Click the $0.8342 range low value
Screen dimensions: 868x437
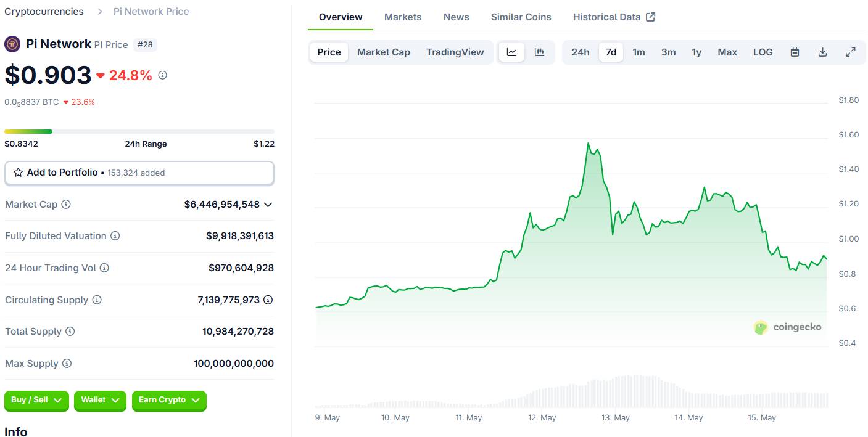(x=21, y=144)
